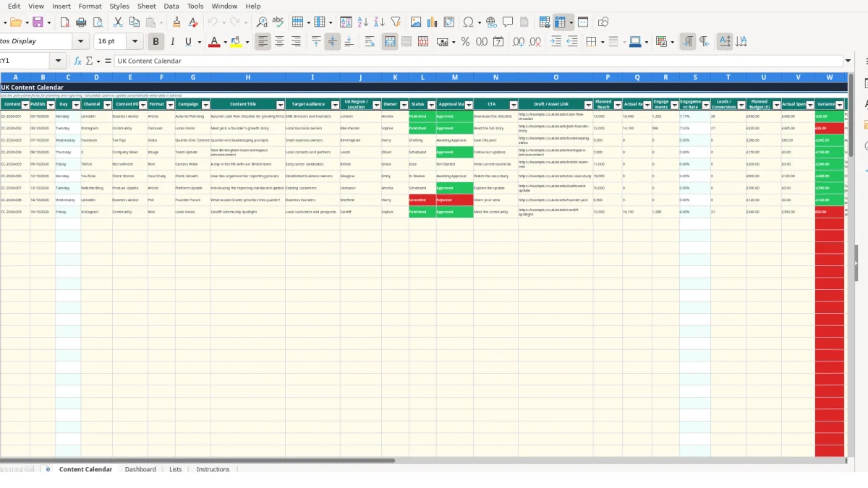Click the Sort Ascending icon
Screen dimensions: 868x488
[x=363, y=22]
